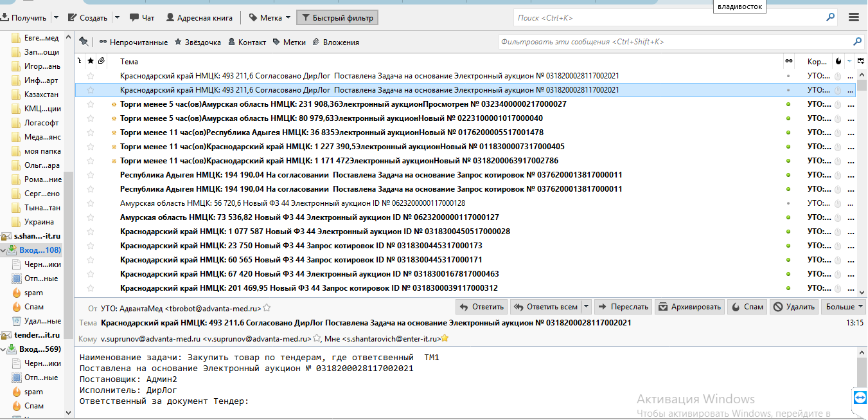Star the sender УТО: АдвантаМед in header
Screen dimensions: 868x420
coord(267,308)
